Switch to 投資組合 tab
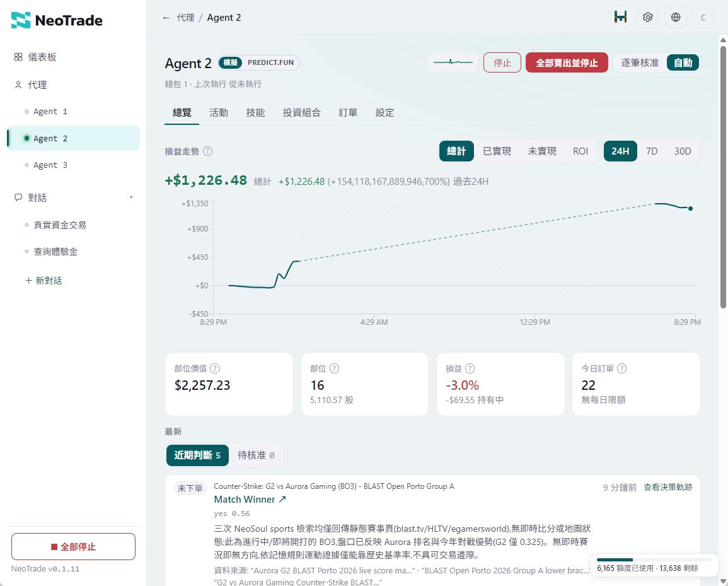This screenshot has height=586, width=728. (x=301, y=112)
